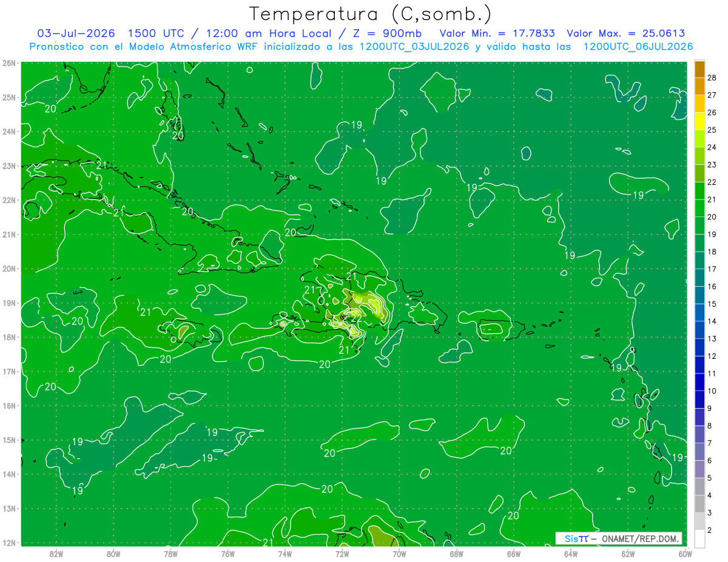Viewport: 728px width, 562px height.
Task: Click the "20N" latitude axis label
Action: pyautogui.click(x=9, y=269)
